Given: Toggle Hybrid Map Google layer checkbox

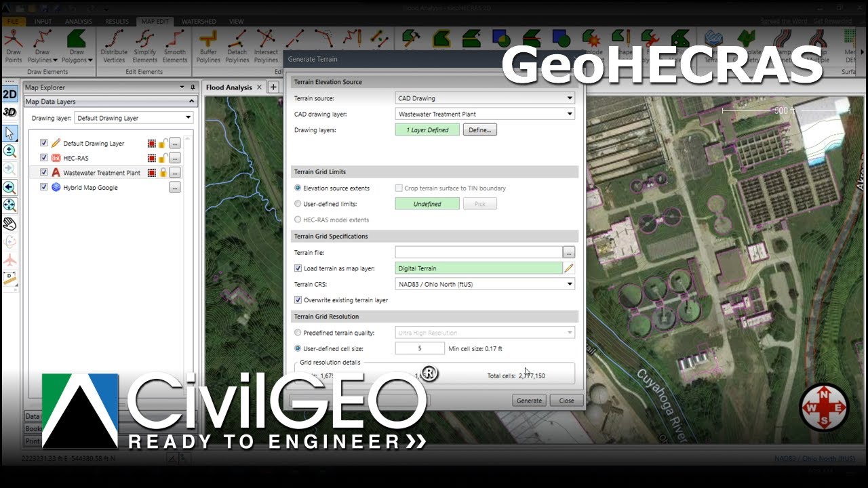Looking at the screenshot, I should pyautogui.click(x=44, y=187).
